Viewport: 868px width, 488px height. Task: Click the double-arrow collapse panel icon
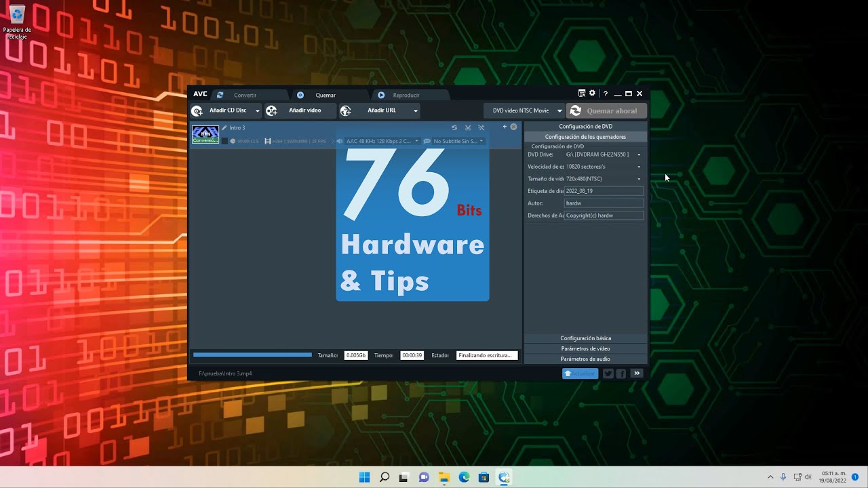pos(637,373)
